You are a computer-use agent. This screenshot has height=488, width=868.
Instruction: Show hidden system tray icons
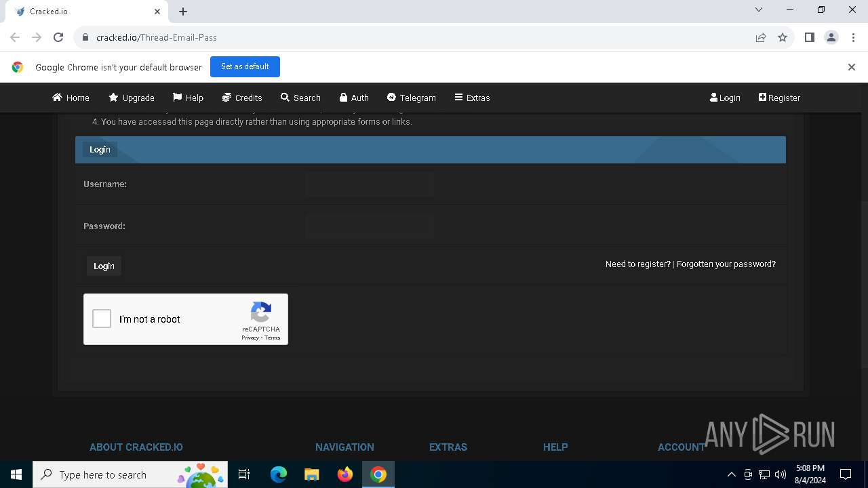pyautogui.click(x=731, y=474)
